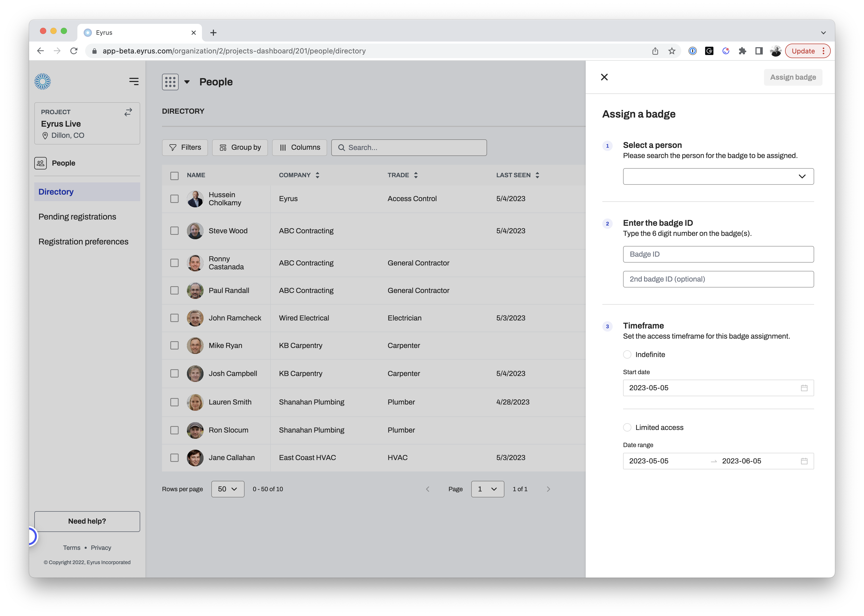Open the Filters panel
Screen dimensions: 864x616
pos(185,148)
